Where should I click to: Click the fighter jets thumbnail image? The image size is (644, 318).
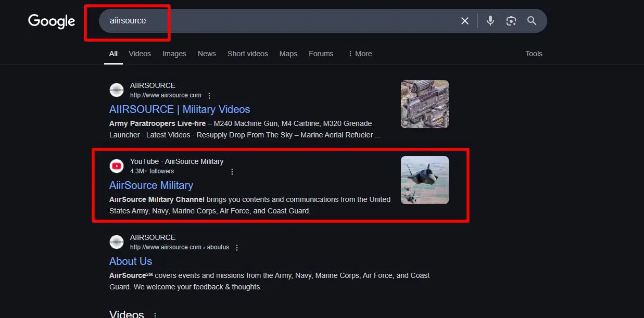(425, 180)
